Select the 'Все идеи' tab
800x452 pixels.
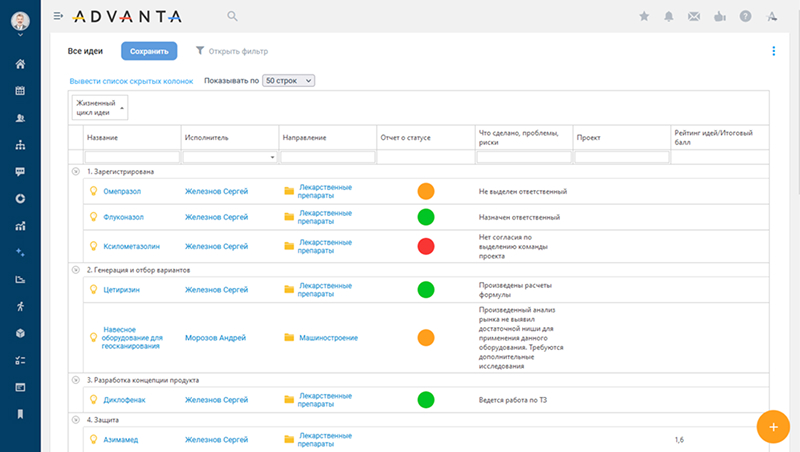point(87,51)
